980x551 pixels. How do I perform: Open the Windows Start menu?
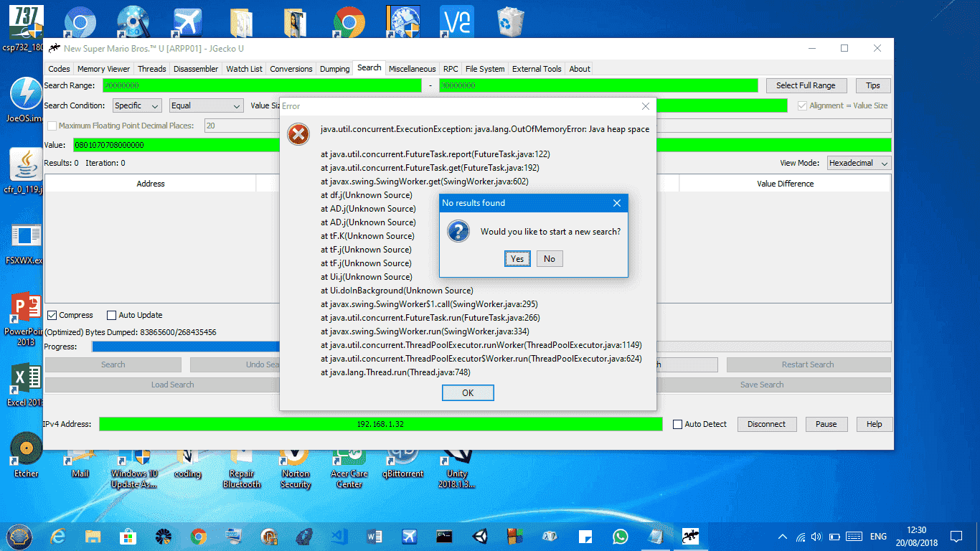point(19,536)
